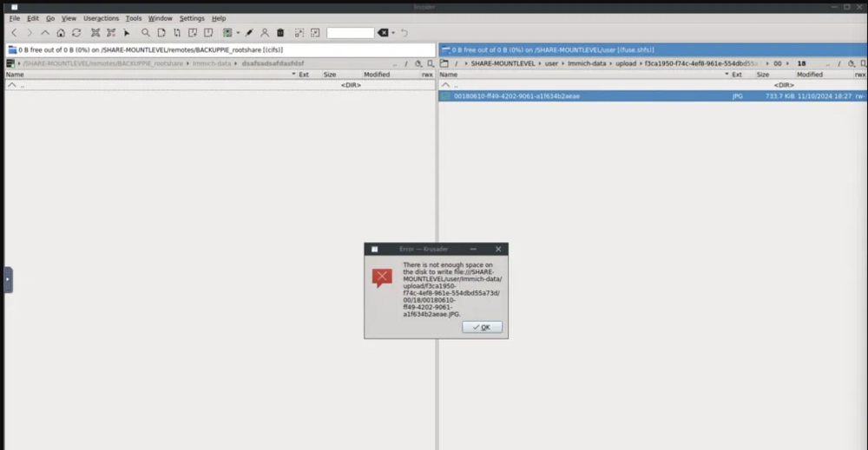Open the profiles dropdown arrow in toolbar
The height and width of the screenshot is (450, 868).
pyautogui.click(x=238, y=33)
